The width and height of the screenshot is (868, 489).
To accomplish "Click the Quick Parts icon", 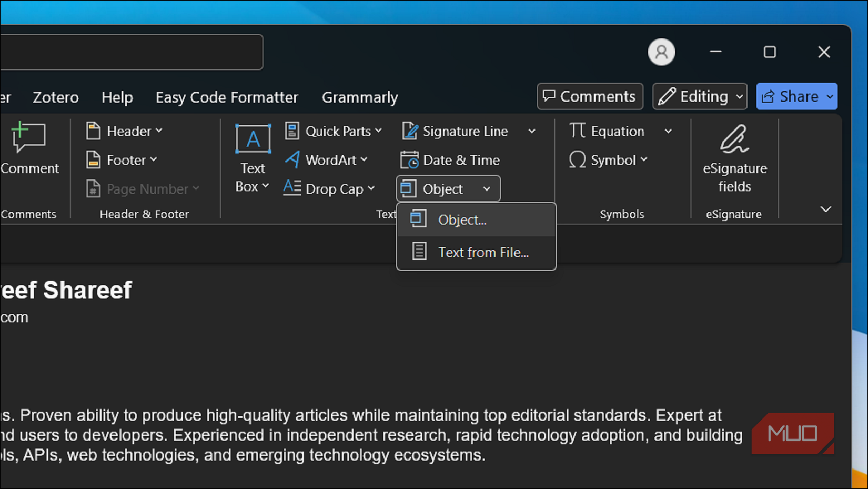I will (x=292, y=131).
